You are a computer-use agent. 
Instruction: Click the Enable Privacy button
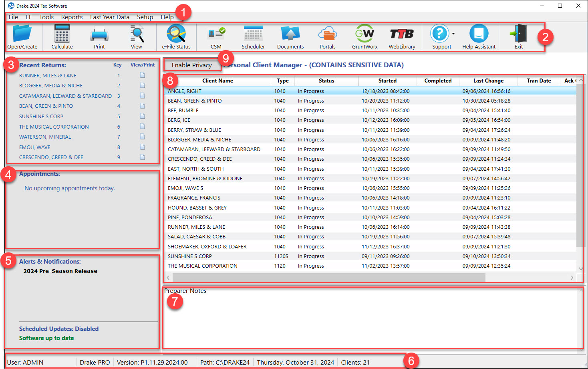[192, 65]
